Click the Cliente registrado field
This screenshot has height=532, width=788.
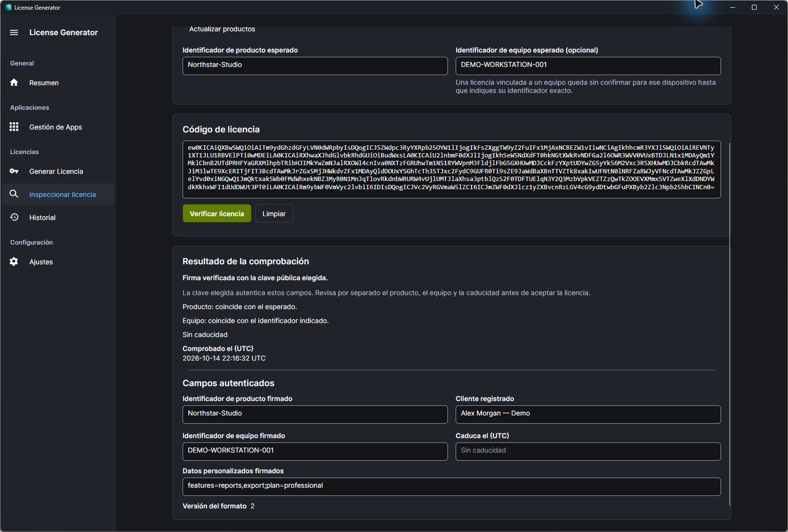tap(588, 415)
